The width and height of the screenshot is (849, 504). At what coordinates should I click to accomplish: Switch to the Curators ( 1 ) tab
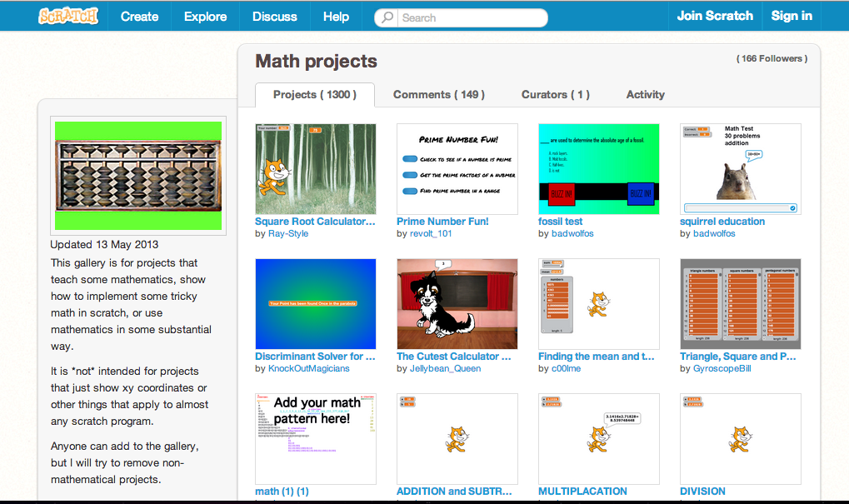coord(555,94)
